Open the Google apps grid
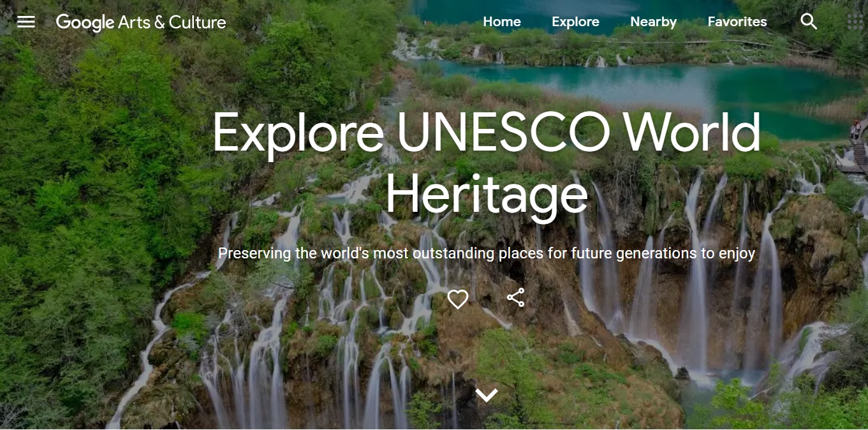868x430 pixels. tap(855, 22)
